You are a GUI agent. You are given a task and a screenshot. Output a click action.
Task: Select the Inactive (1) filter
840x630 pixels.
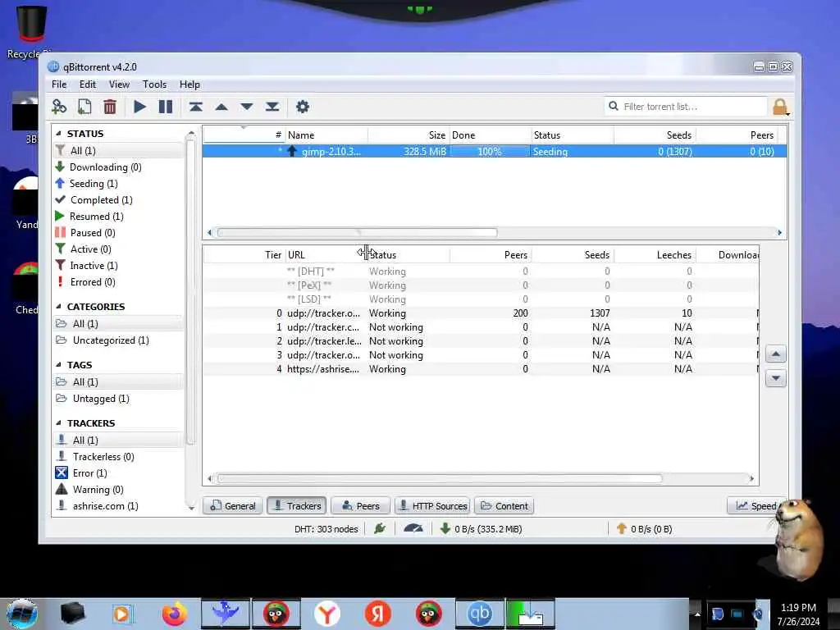94,266
